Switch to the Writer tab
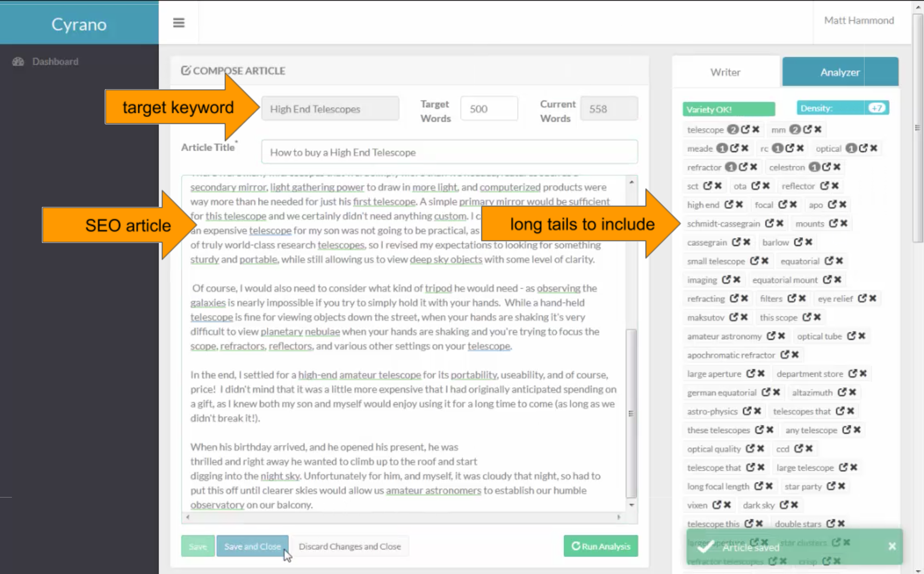The image size is (924, 574). click(725, 72)
